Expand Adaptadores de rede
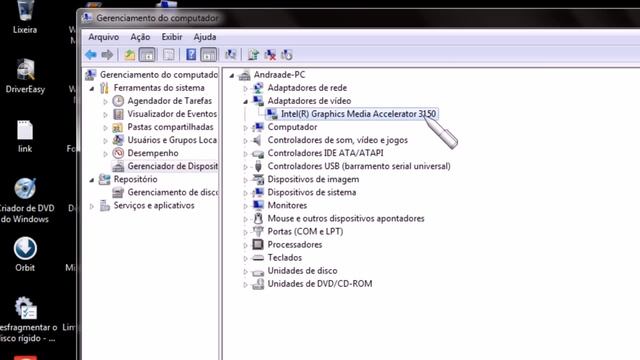640x360 pixels. [x=245, y=89]
